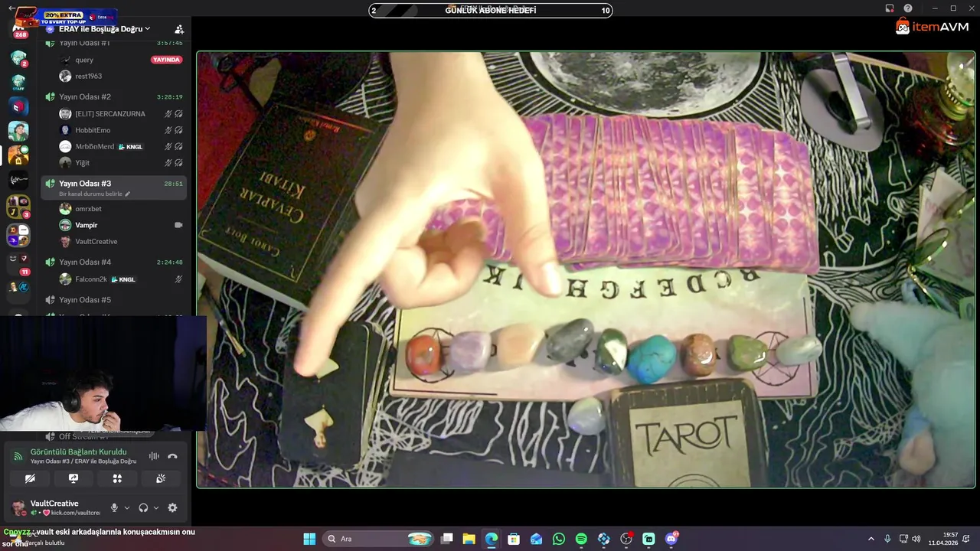
Task: Open user query in voice list
Action: point(83,60)
